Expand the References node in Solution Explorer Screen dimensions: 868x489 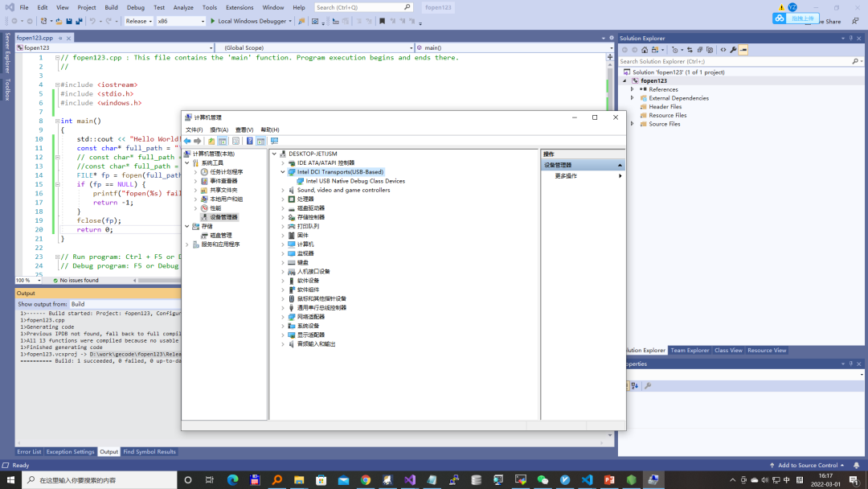pyautogui.click(x=633, y=89)
